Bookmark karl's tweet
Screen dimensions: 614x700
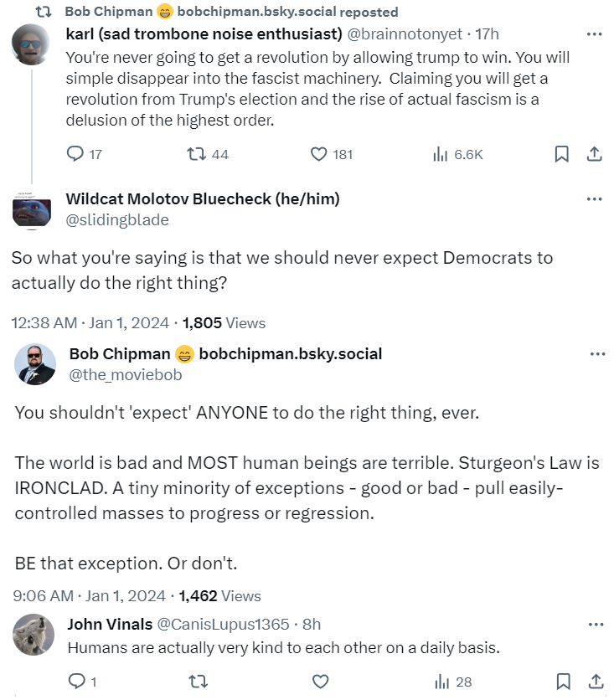click(x=562, y=154)
